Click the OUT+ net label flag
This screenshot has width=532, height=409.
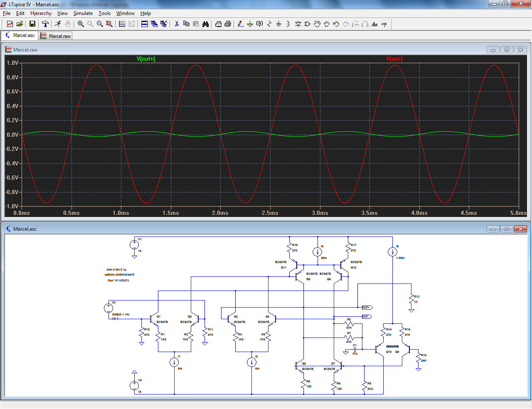[x=367, y=308]
